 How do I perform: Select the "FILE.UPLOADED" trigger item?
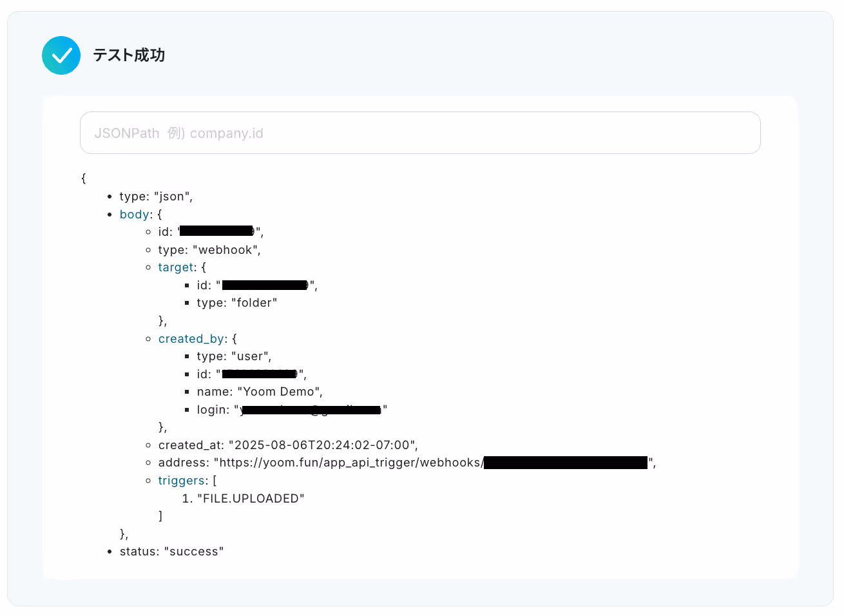pos(251,499)
